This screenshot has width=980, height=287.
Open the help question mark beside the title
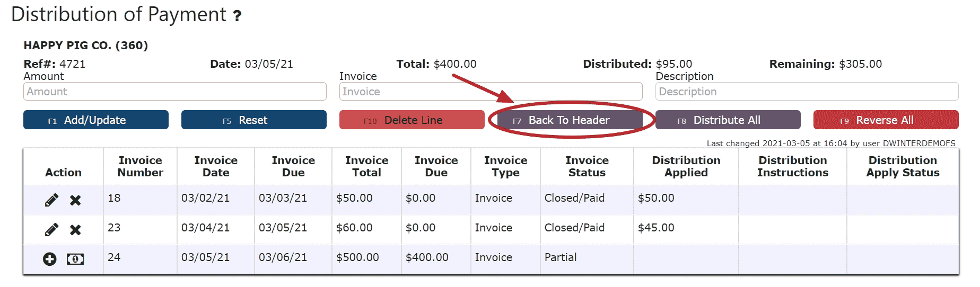(238, 16)
